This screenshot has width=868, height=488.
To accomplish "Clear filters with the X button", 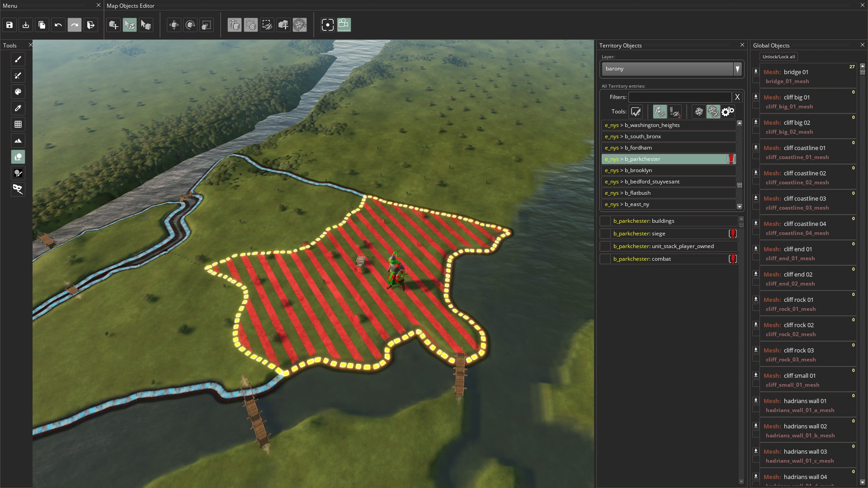I will point(737,97).
